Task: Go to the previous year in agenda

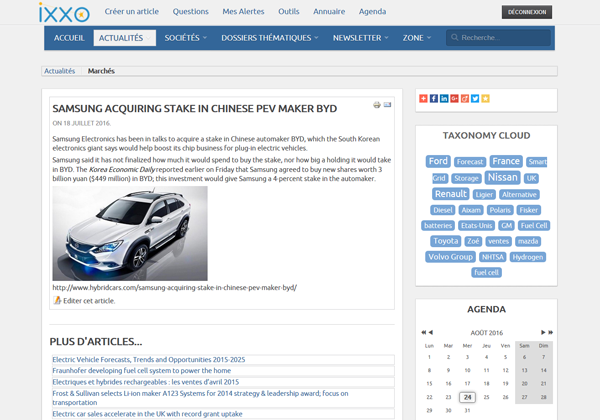Action: click(x=424, y=332)
